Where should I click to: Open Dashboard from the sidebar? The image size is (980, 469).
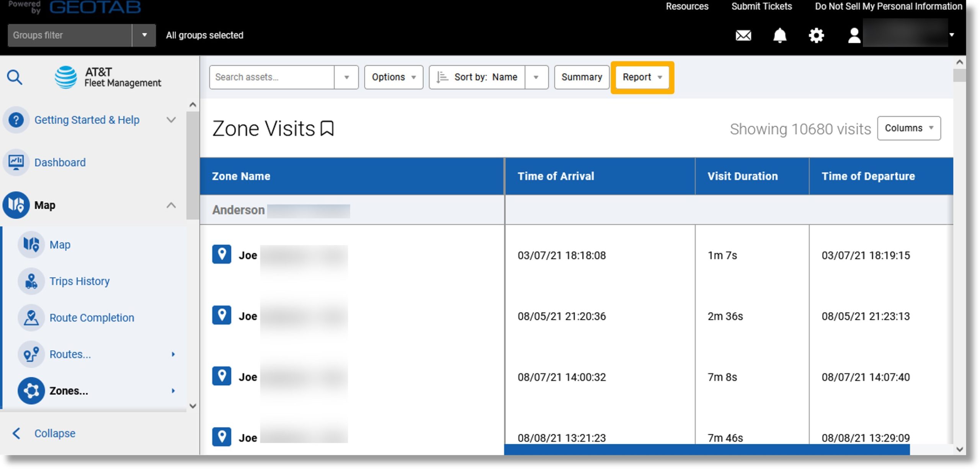pos(60,162)
